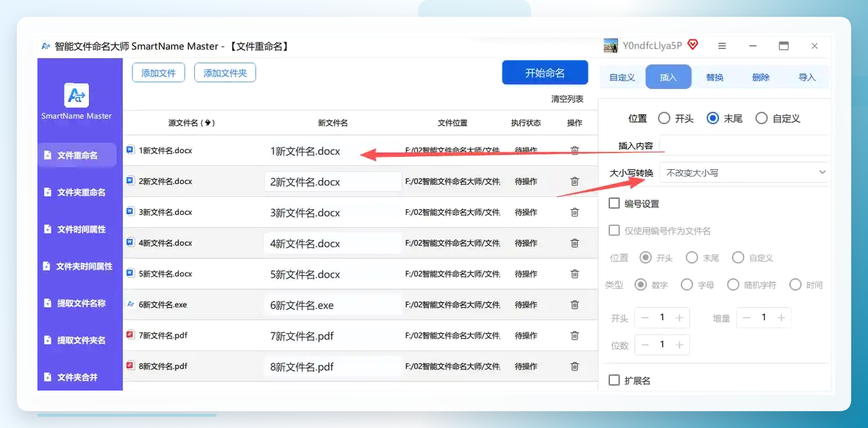The width and height of the screenshot is (868, 428).
Task: Select the 字母 type radio button
Action: [x=687, y=285]
